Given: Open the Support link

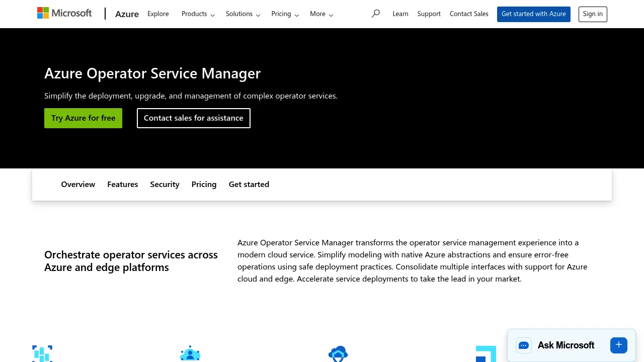Looking at the screenshot, I should tap(429, 14).
